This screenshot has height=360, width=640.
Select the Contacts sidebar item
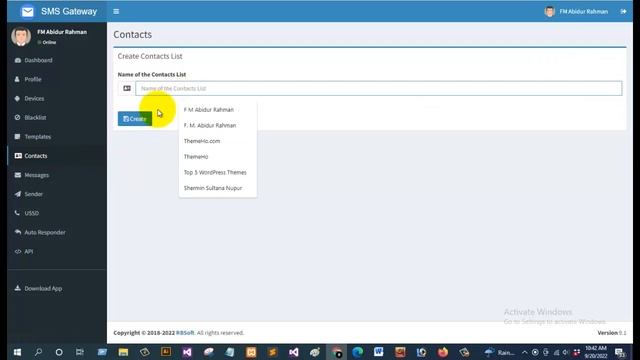(x=57, y=156)
